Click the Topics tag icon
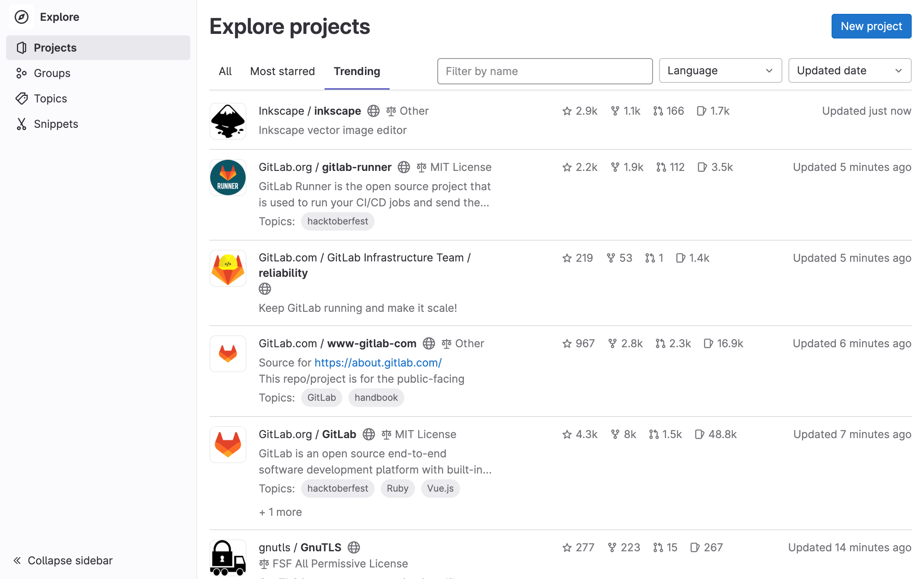Image resolution: width=924 pixels, height=579 pixels. tap(22, 99)
